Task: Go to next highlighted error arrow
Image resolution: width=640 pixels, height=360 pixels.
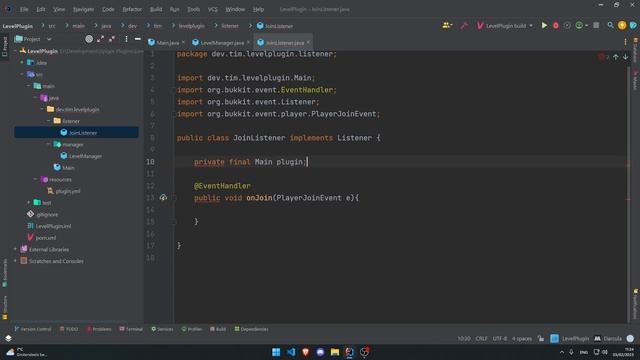Action: [x=625, y=57]
